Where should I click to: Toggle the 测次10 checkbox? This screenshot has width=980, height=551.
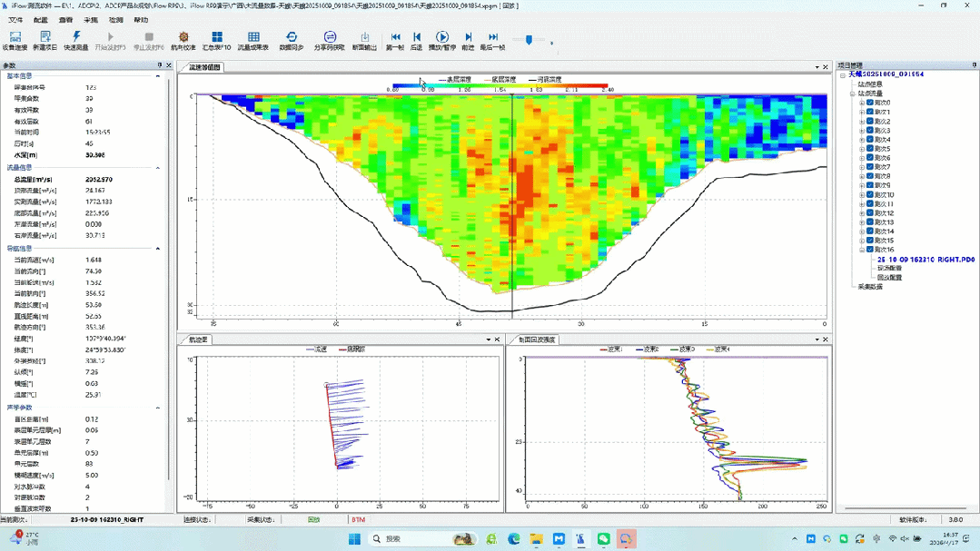(870, 194)
